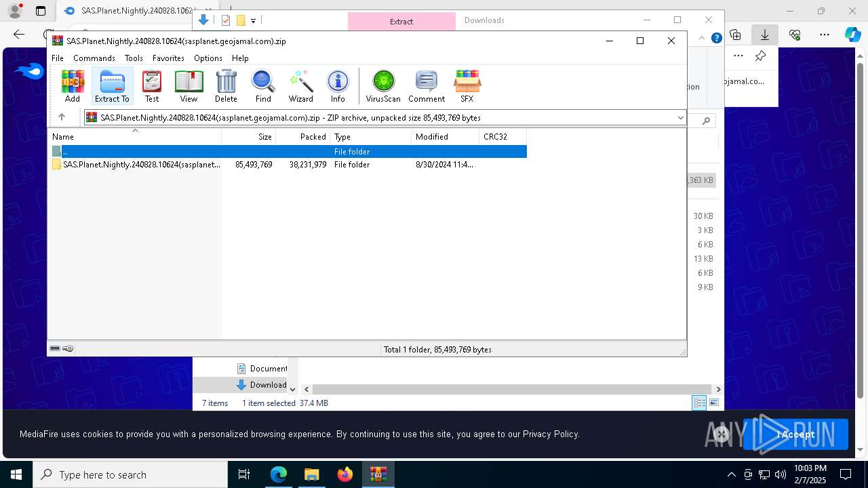Image resolution: width=868 pixels, height=488 pixels.
Task: Switch Explorer to large icons view
Action: pos(713,403)
